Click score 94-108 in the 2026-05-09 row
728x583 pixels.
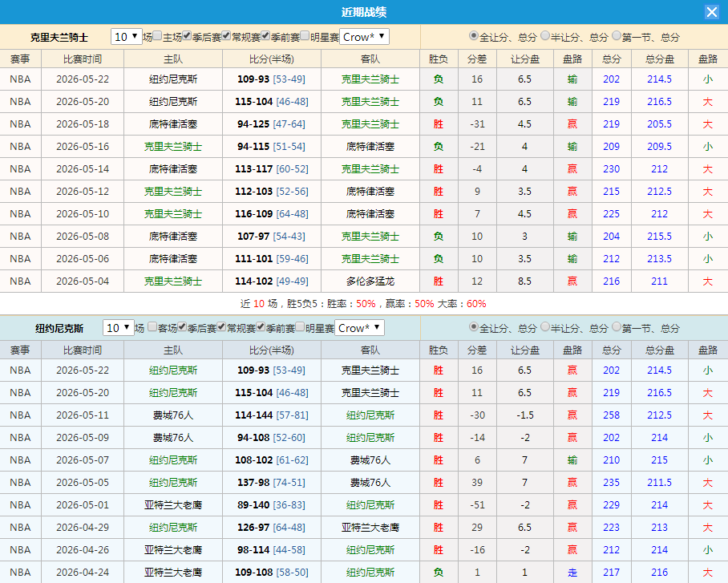point(253,438)
